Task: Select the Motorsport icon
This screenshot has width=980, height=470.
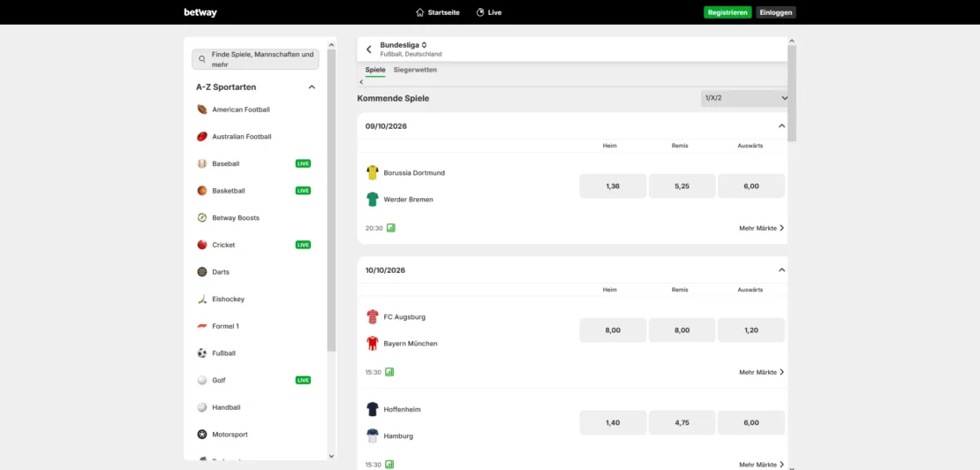Action: coord(202,435)
